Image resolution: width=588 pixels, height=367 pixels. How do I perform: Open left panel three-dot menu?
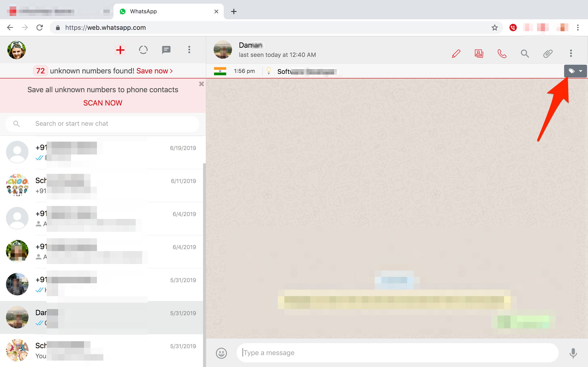[x=189, y=50]
